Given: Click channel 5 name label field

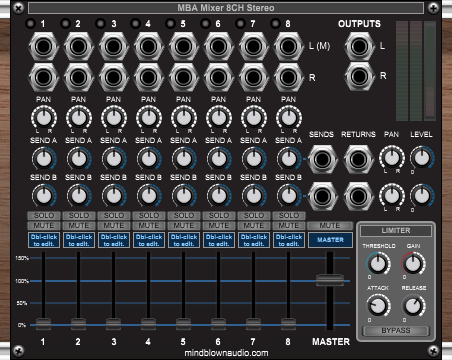Looking at the screenshot, I should [x=184, y=240].
